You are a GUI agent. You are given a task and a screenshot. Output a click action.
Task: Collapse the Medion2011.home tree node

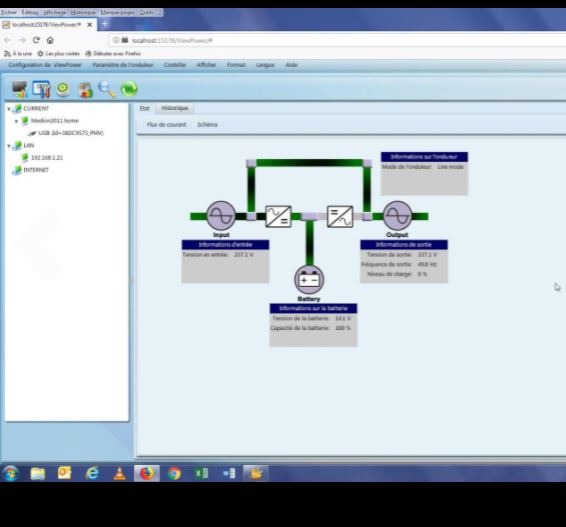tap(16, 121)
